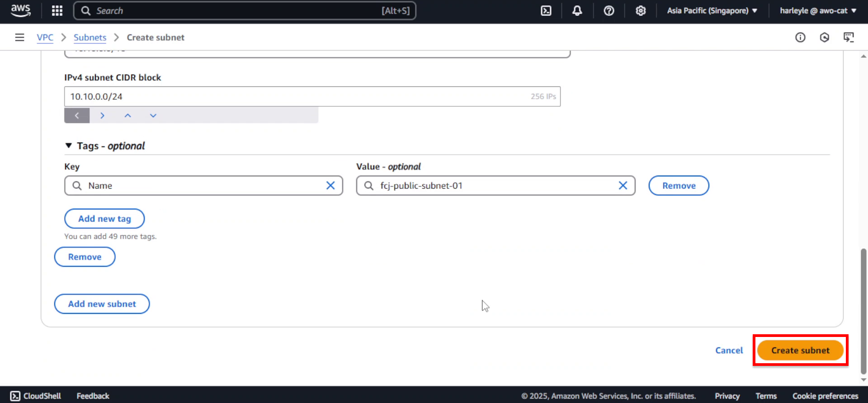Click the "256 IPs" indicator text
This screenshot has width=868, height=403.
coord(543,96)
